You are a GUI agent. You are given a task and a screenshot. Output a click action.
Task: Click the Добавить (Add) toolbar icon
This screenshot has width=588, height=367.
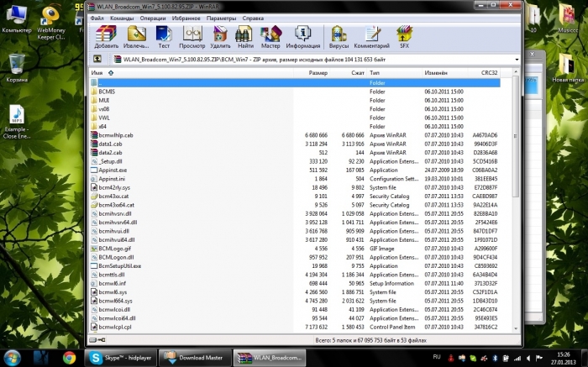106,35
